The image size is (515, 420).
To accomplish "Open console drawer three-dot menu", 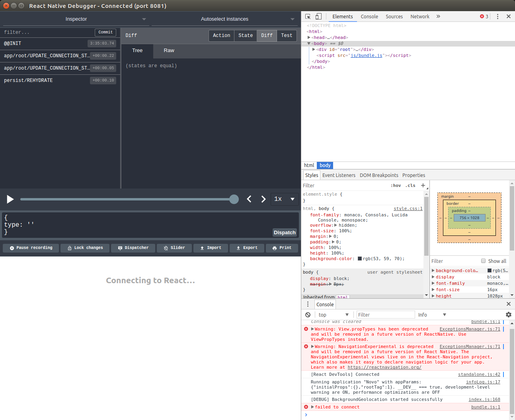I will pos(308,304).
